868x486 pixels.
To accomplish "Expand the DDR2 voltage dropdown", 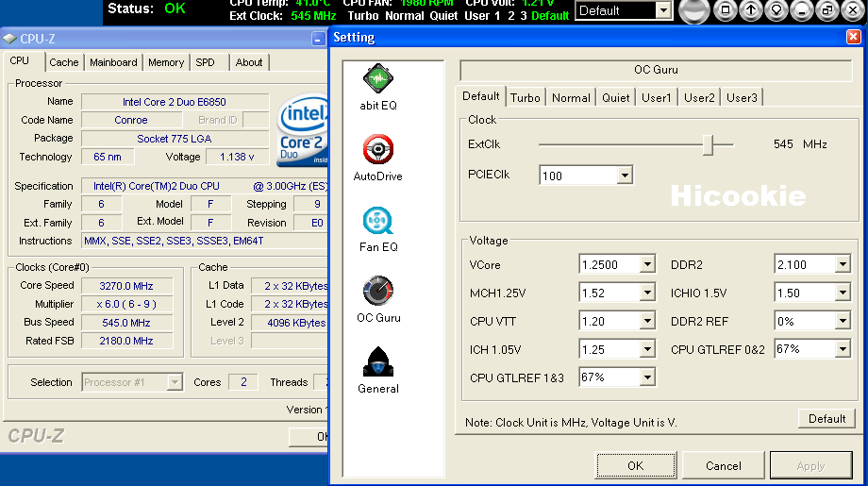I will tap(843, 264).
